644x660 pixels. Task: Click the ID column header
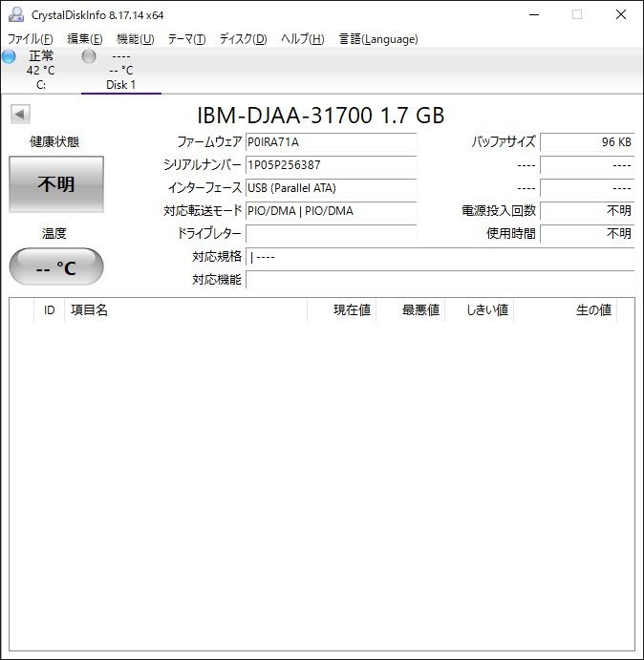click(x=50, y=310)
